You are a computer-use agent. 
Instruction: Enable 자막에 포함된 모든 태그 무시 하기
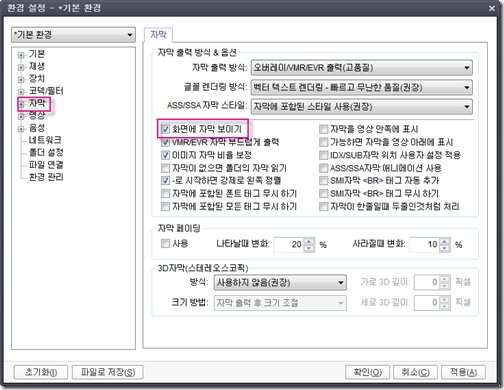click(x=165, y=206)
